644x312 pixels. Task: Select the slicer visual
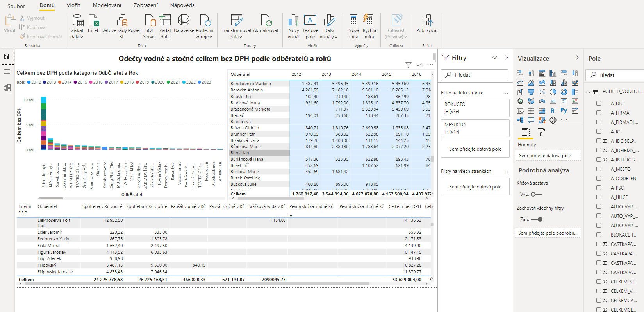[520, 111]
